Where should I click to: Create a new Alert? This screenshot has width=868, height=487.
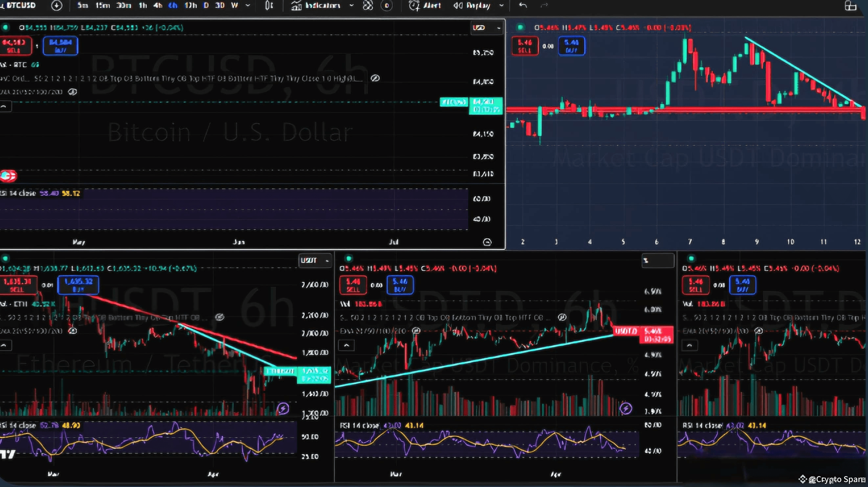pos(425,5)
